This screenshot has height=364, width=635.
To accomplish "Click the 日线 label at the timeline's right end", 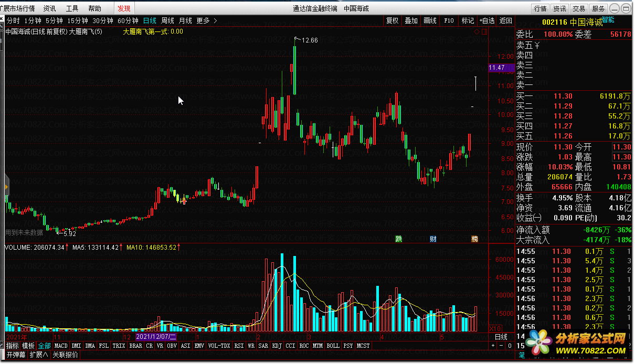I will click(501, 336).
